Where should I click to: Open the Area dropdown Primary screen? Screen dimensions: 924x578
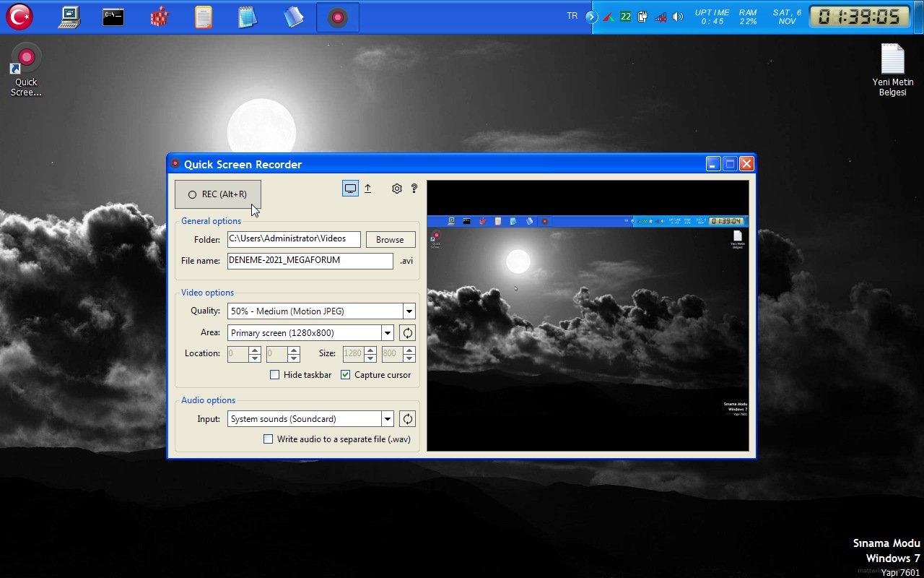click(310, 333)
